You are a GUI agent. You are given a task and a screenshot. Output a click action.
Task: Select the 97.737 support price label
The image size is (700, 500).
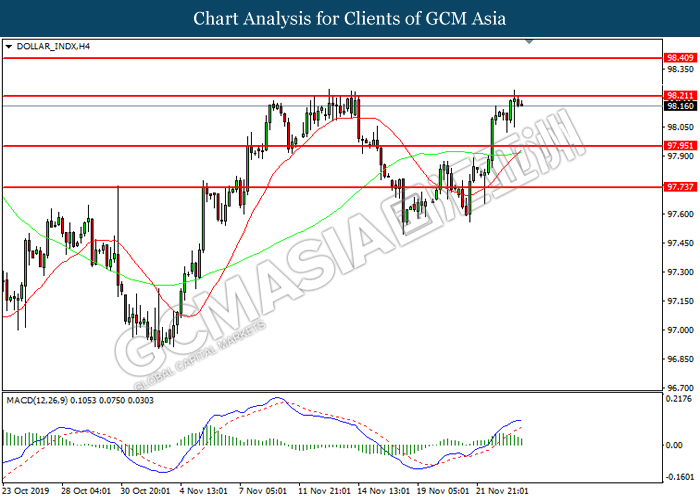pos(680,187)
